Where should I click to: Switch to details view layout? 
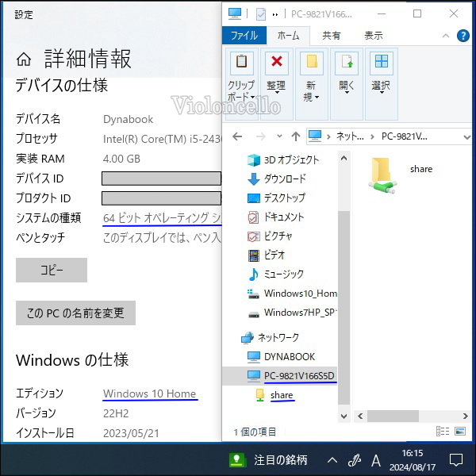pyautogui.click(x=443, y=432)
